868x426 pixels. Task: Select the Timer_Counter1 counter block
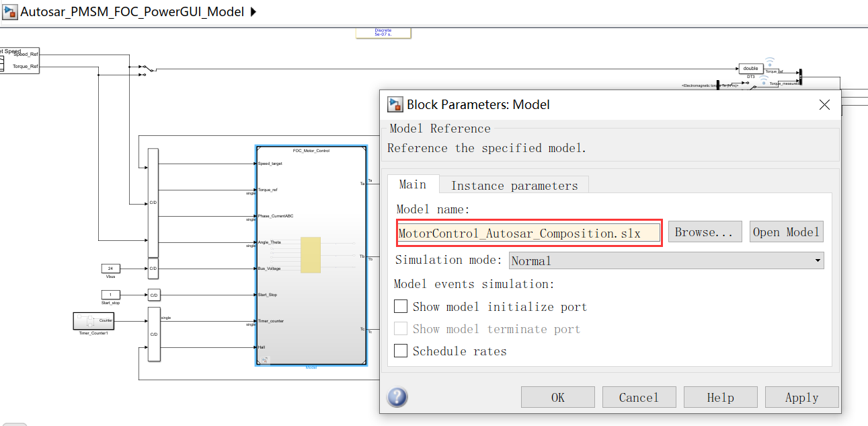(93, 321)
